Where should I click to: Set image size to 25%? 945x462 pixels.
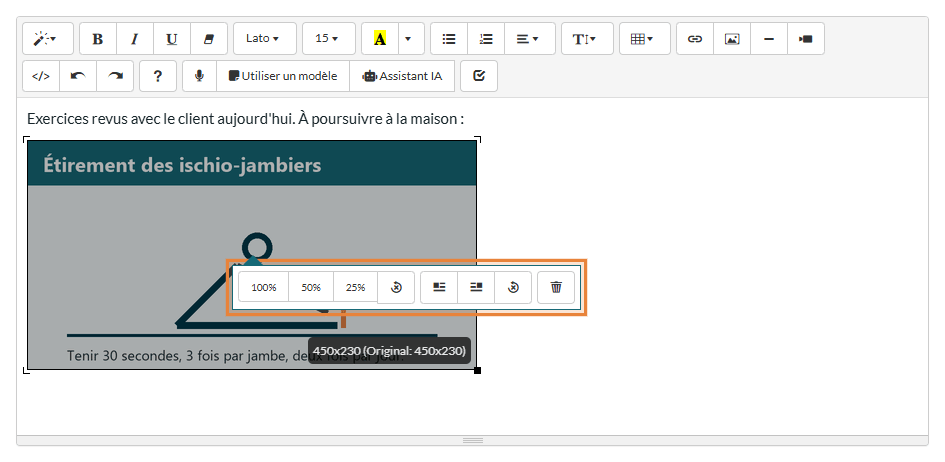[356, 287]
